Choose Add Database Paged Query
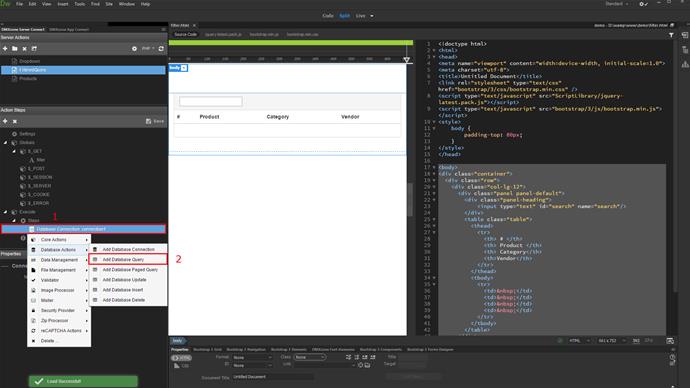 (128, 270)
